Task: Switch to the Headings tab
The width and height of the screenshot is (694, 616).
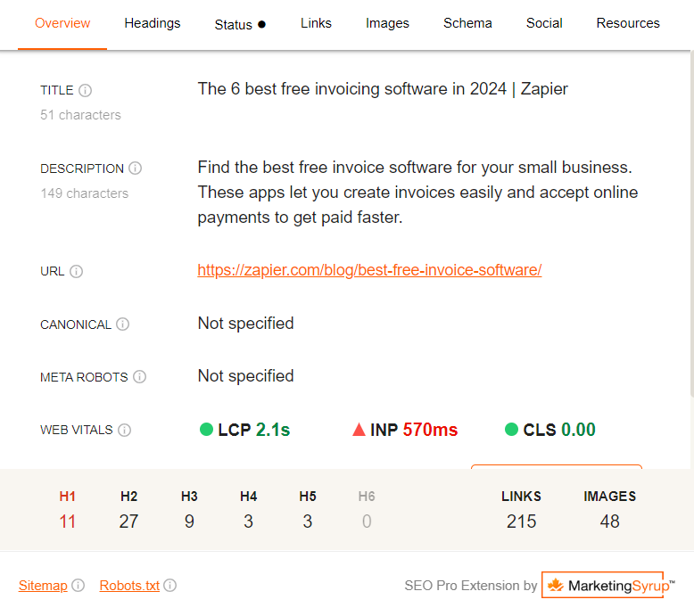Action: coord(153,23)
